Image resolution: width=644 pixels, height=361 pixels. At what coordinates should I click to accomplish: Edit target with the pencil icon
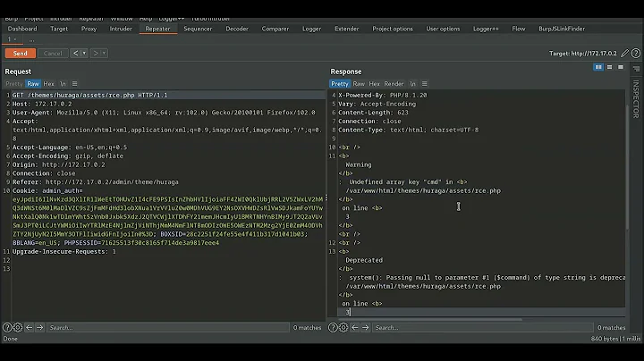624,54
